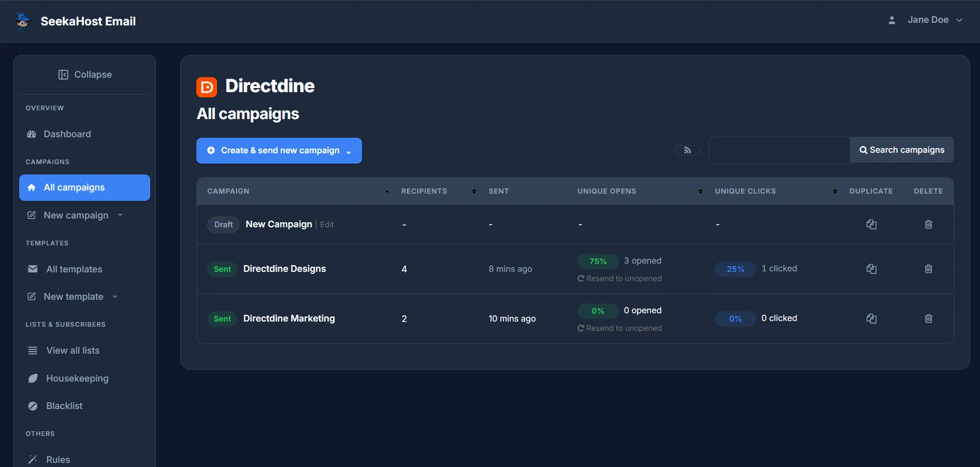Open Directdine Designs campaign report

pyautogui.click(x=284, y=269)
